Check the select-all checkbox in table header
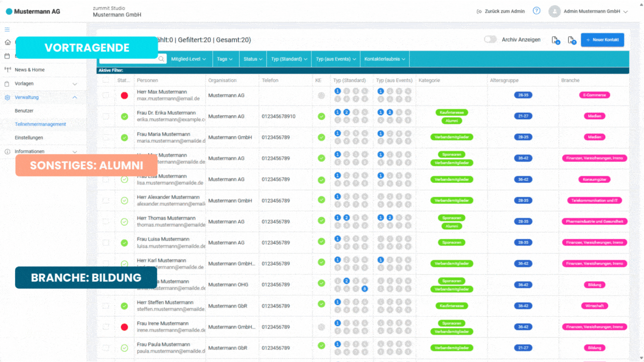This screenshot has width=644, height=362. (106, 80)
